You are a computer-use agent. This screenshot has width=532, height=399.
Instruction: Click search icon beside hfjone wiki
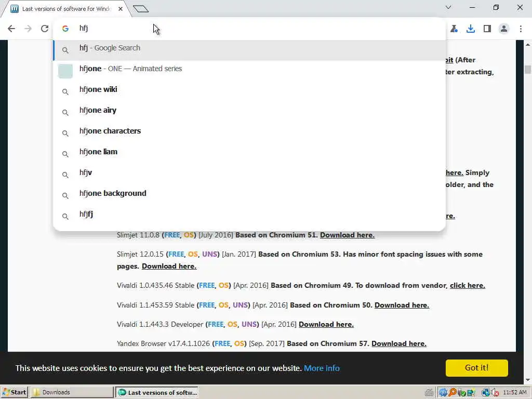point(65,91)
